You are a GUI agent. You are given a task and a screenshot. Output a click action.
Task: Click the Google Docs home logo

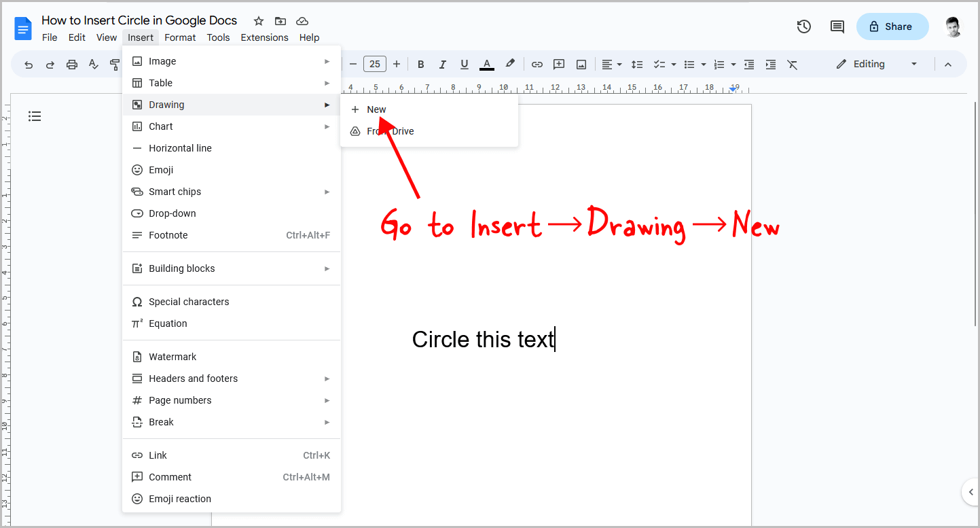click(x=23, y=29)
